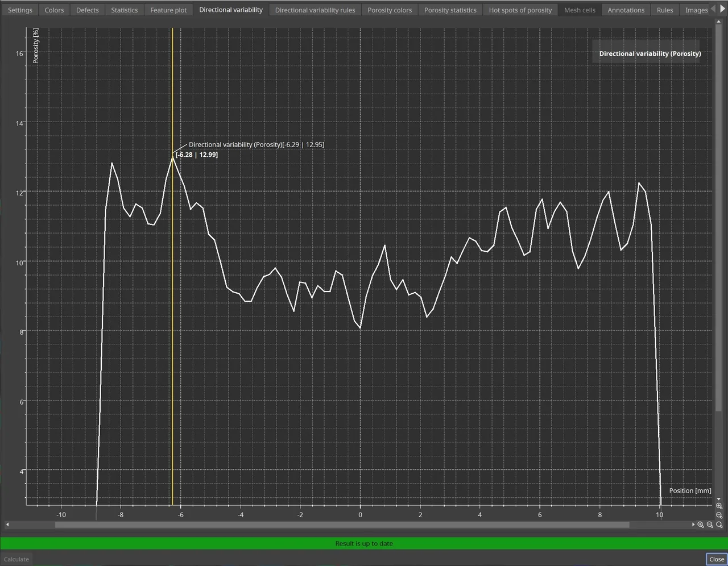The height and width of the screenshot is (566, 728).
Task: Click the bold [-6.28 | 12.99] value label
Action: point(196,155)
